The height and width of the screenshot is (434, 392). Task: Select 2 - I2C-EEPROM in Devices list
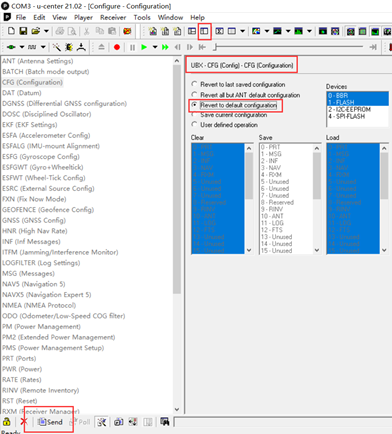click(357, 109)
